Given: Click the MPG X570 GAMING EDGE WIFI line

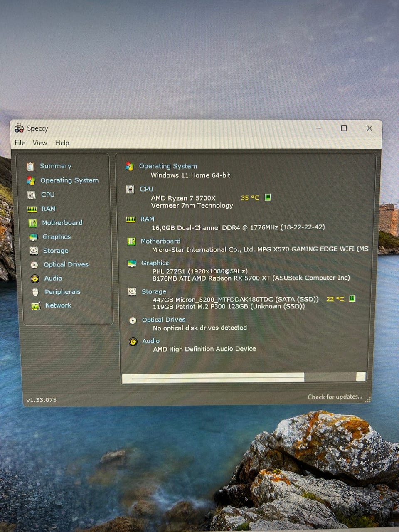Looking at the screenshot, I should 261,249.
